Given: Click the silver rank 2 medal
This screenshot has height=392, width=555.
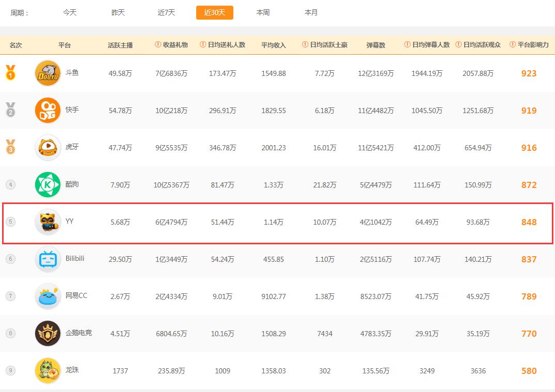Looking at the screenshot, I should pos(11,110).
